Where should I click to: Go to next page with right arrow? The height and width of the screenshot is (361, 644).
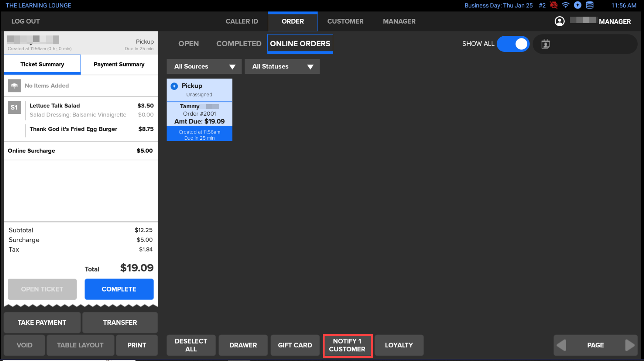click(x=630, y=345)
